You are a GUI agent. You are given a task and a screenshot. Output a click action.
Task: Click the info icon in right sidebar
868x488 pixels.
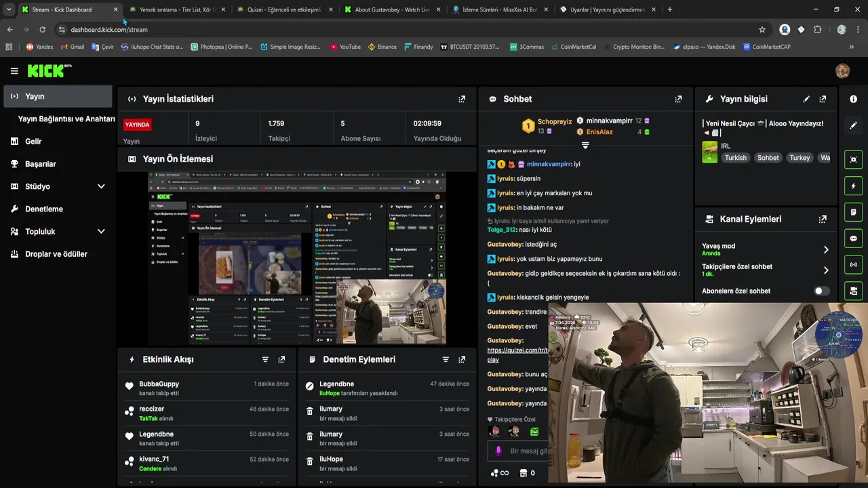pyautogui.click(x=853, y=99)
